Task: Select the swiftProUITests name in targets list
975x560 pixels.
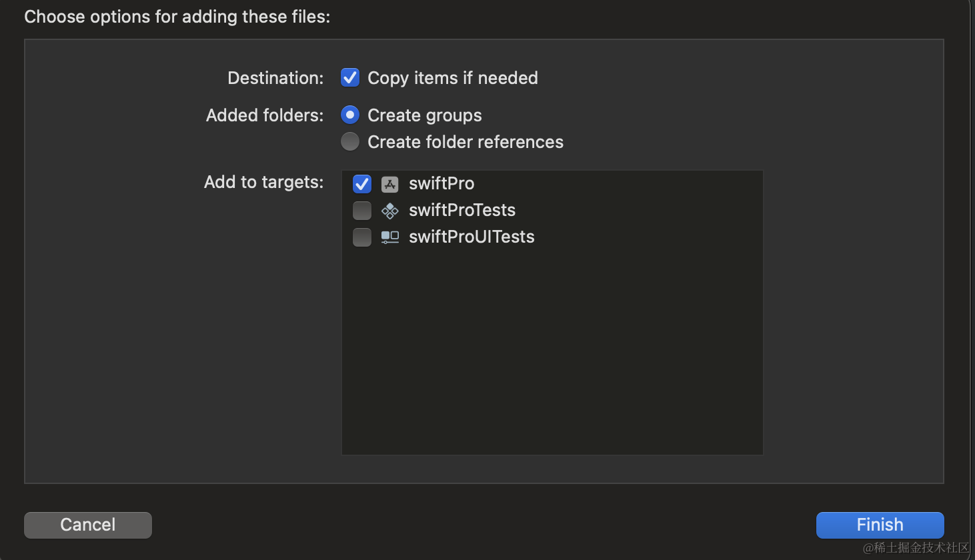Action: click(471, 237)
